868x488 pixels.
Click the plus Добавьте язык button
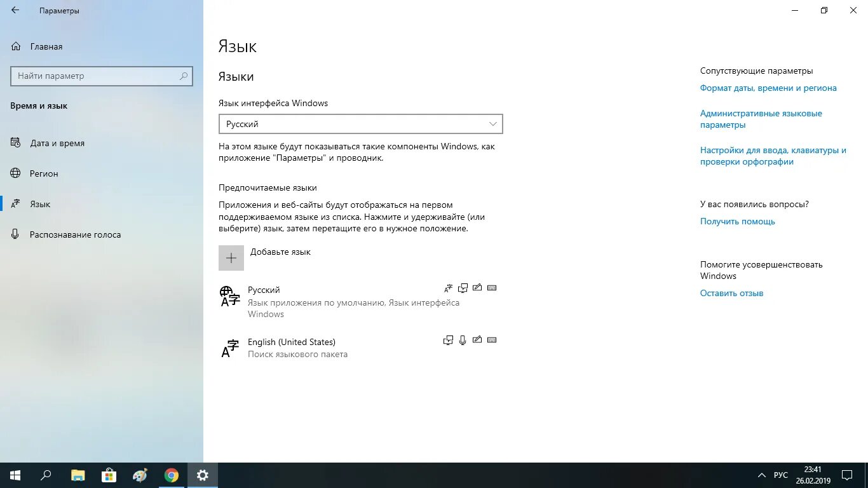pyautogui.click(x=231, y=258)
